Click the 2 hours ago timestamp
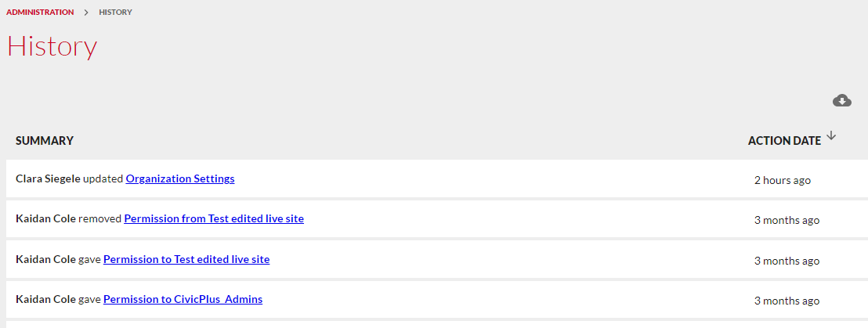Viewport: 868px width, 328px height. (x=782, y=180)
